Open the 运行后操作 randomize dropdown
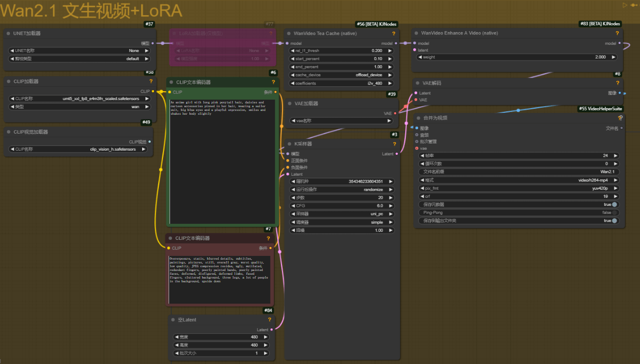Screen dimensions: 640x364 pyautogui.click(x=342, y=189)
